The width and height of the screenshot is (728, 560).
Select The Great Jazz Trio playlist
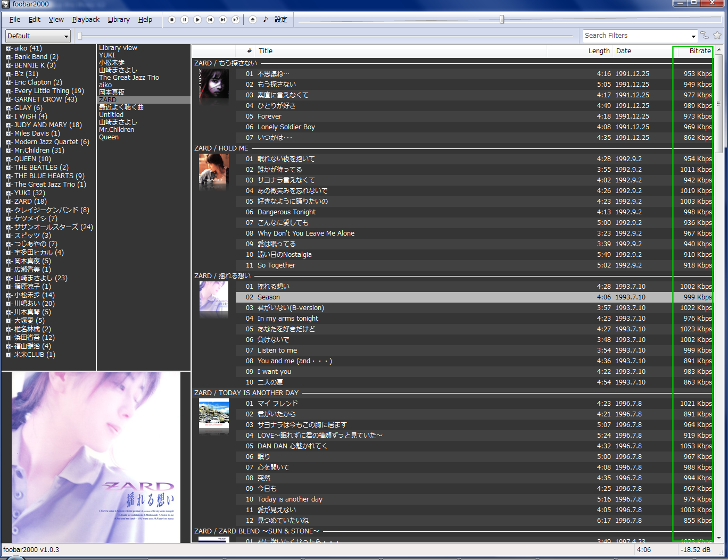click(x=129, y=78)
